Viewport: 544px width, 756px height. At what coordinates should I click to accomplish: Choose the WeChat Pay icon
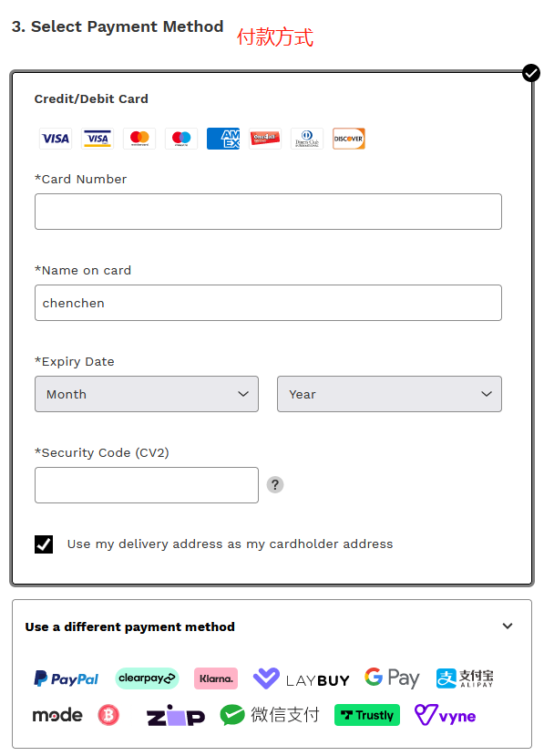(270, 715)
